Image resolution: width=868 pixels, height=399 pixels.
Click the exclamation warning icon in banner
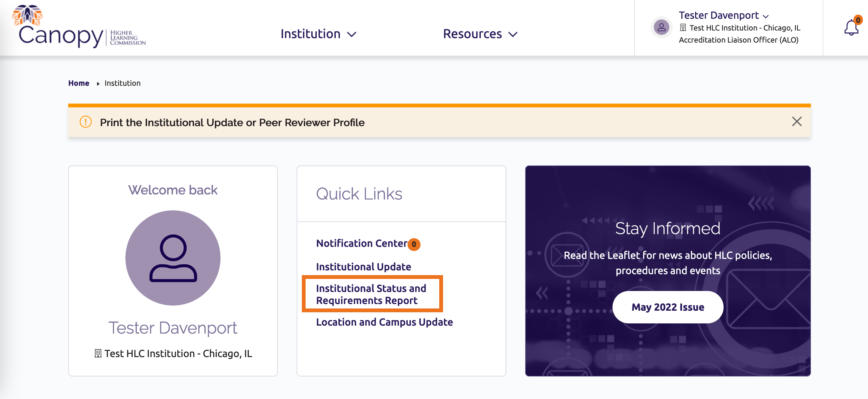pos(86,122)
